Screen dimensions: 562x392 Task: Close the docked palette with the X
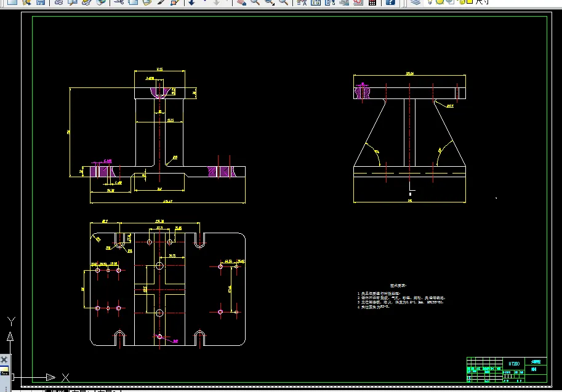pyautogui.click(x=4, y=359)
